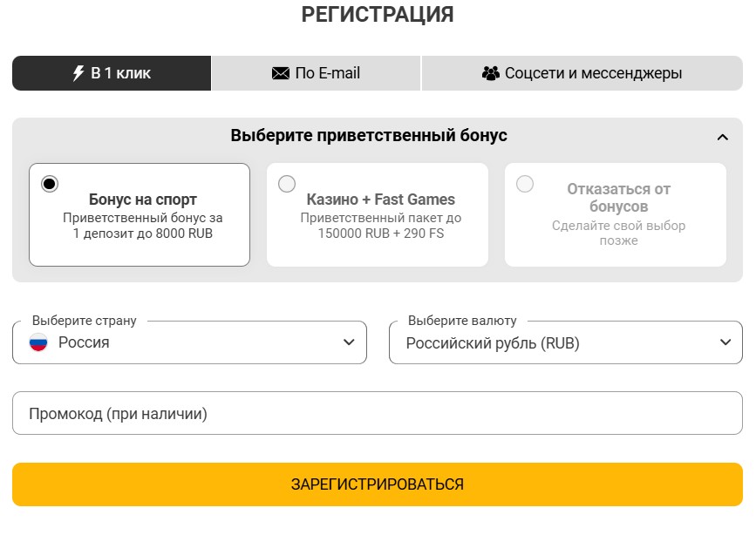
Task: Click the filled radio dot next to "Бонус на спорт"
Action: (x=50, y=183)
